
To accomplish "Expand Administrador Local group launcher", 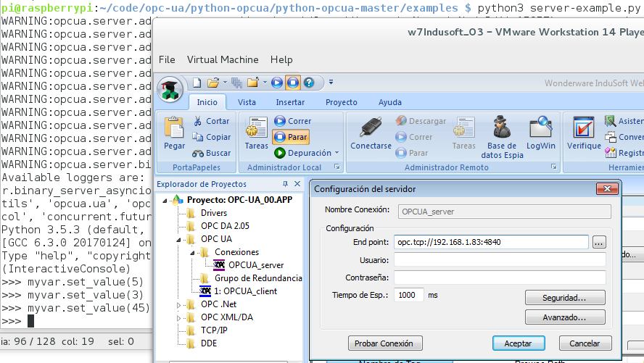I will (x=337, y=167).
